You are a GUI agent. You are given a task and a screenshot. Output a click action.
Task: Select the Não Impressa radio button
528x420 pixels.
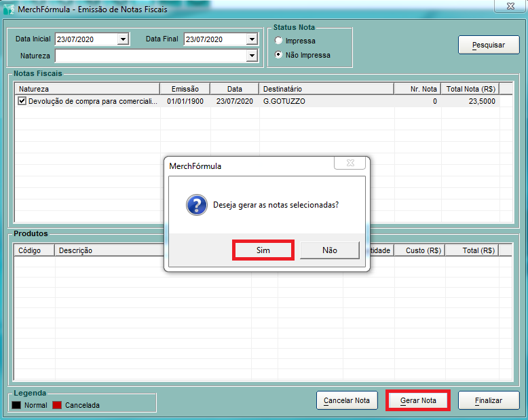point(278,55)
